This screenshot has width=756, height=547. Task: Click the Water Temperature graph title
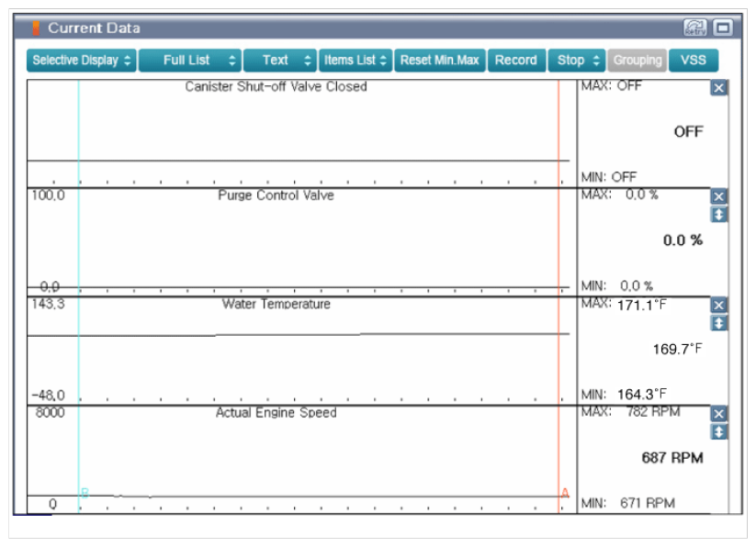tap(276, 305)
